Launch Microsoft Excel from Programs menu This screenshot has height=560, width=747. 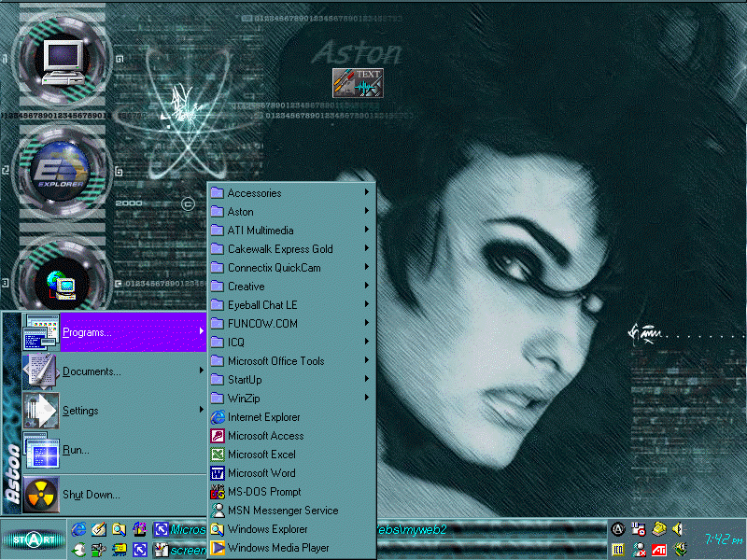tap(261, 455)
